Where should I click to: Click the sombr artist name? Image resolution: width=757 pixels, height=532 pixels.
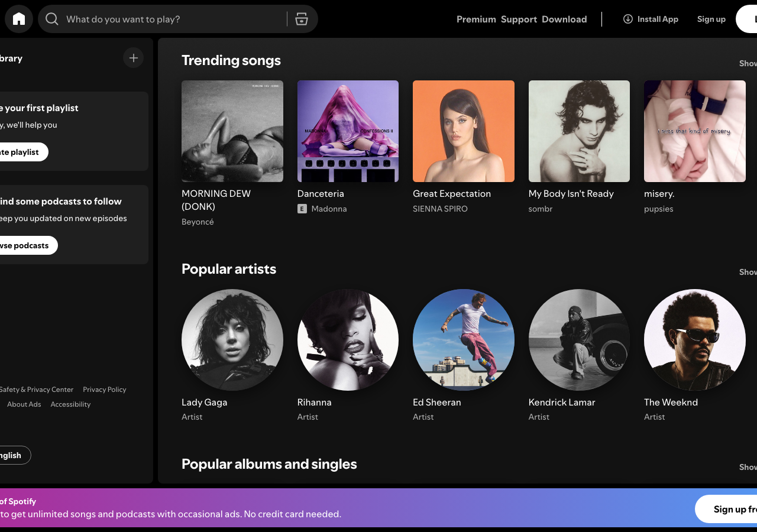[x=541, y=209]
